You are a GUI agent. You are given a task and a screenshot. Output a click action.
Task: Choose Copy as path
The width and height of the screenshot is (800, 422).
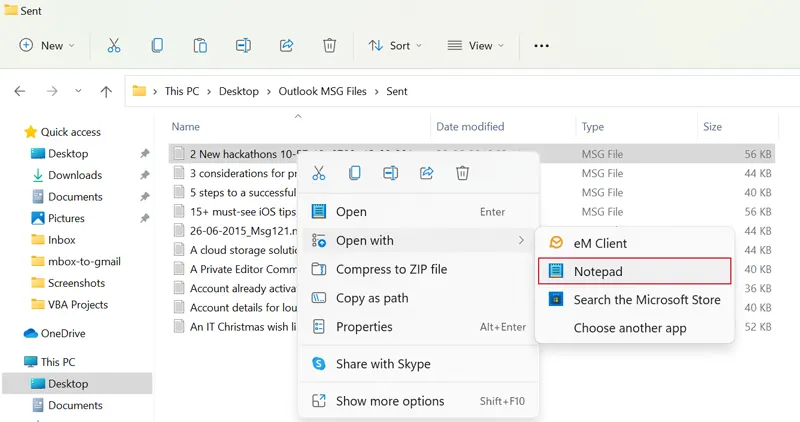coord(418,298)
